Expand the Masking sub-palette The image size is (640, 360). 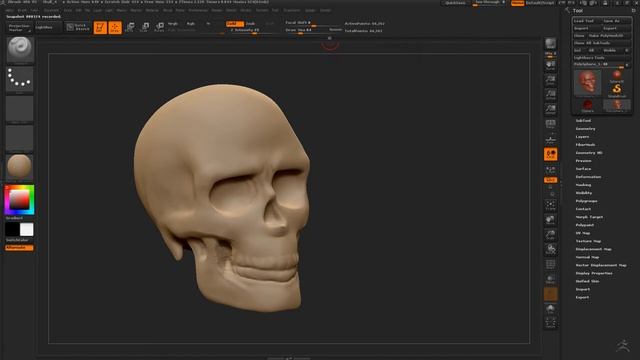pyautogui.click(x=583, y=185)
